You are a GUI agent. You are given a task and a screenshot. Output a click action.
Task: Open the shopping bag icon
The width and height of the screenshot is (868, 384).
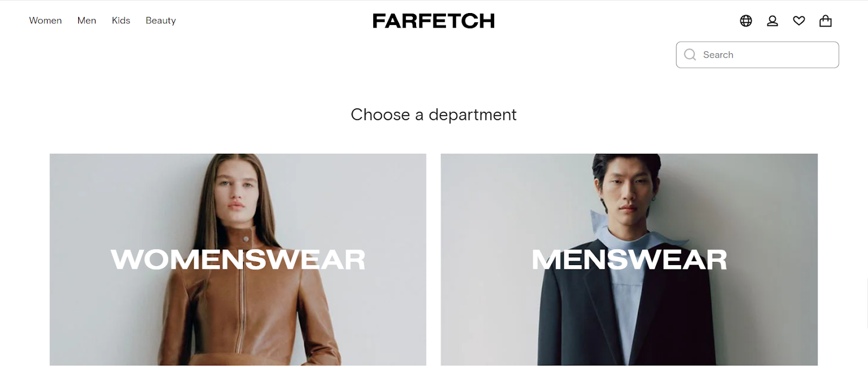point(826,21)
